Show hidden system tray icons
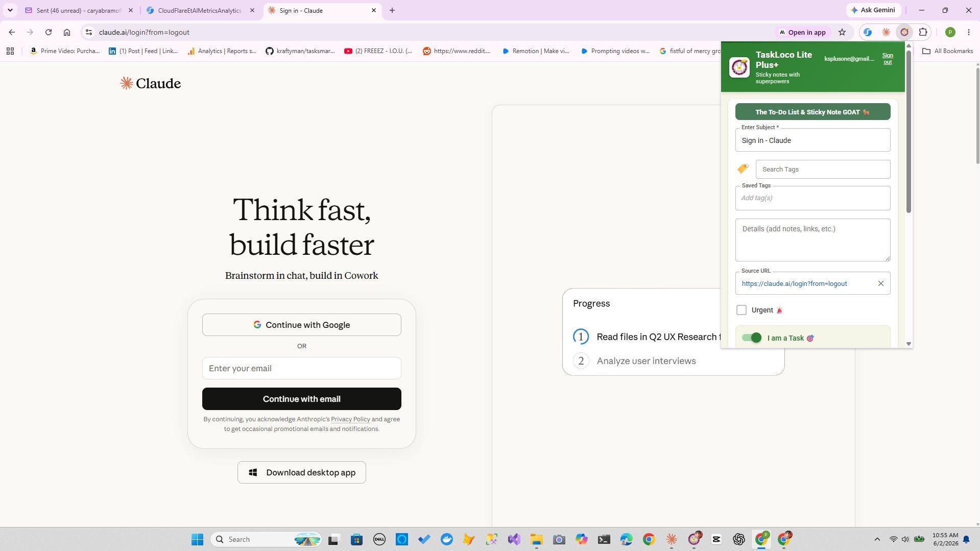Image resolution: width=980 pixels, height=551 pixels. coord(877,539)
